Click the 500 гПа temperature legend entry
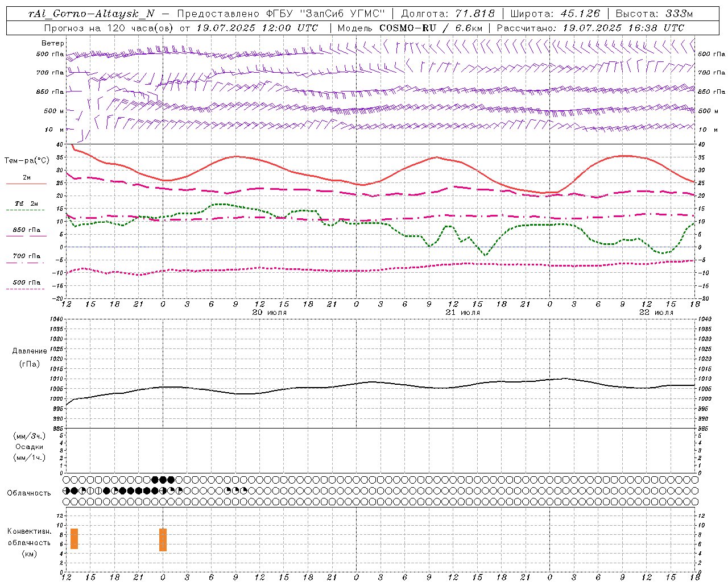The height and width of the screenshot is (582, 728). point(27,282)
